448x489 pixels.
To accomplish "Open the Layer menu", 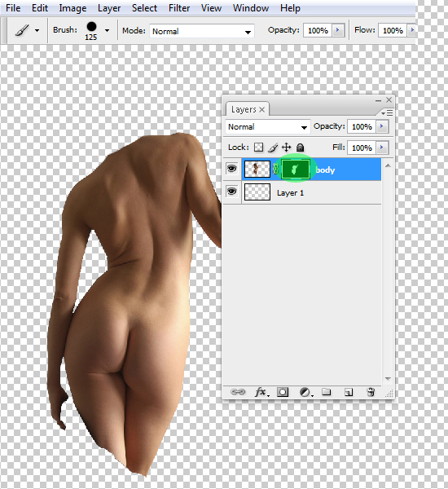I will [109, 8].
